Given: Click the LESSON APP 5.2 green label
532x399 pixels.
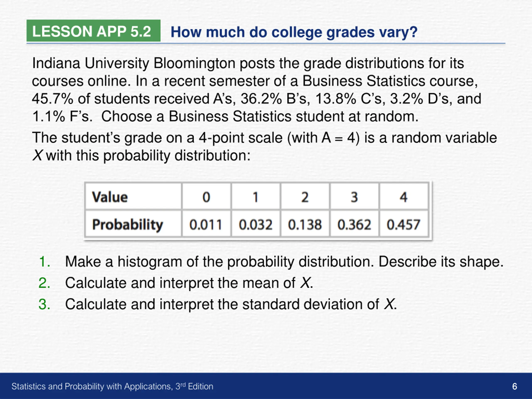Looking at the screenshot, I should (93, 31).
